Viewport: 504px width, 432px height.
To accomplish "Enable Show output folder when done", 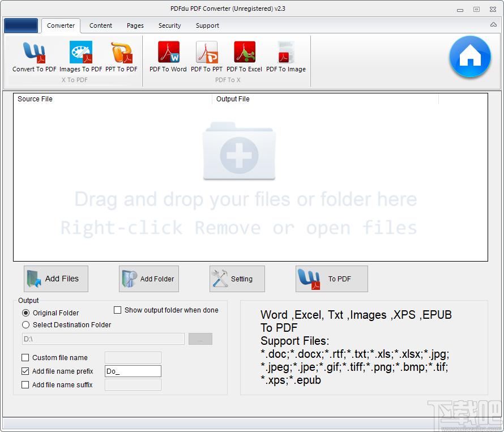I will click(x=118, y=310).
